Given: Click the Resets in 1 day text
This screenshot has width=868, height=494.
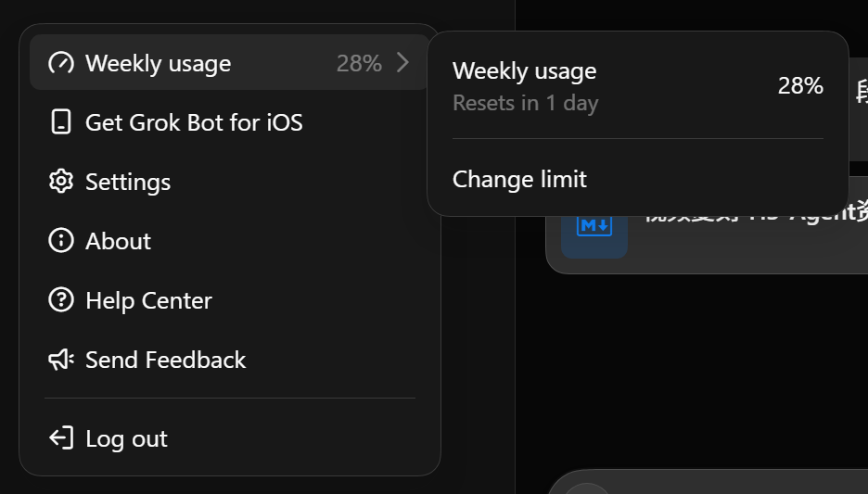Looking at the screenshot, I should [x=525, y=103].
